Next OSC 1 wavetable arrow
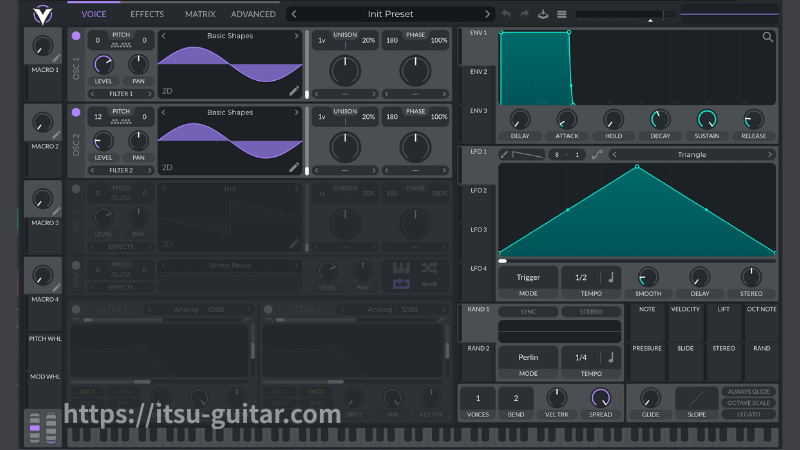 (296, 36)
